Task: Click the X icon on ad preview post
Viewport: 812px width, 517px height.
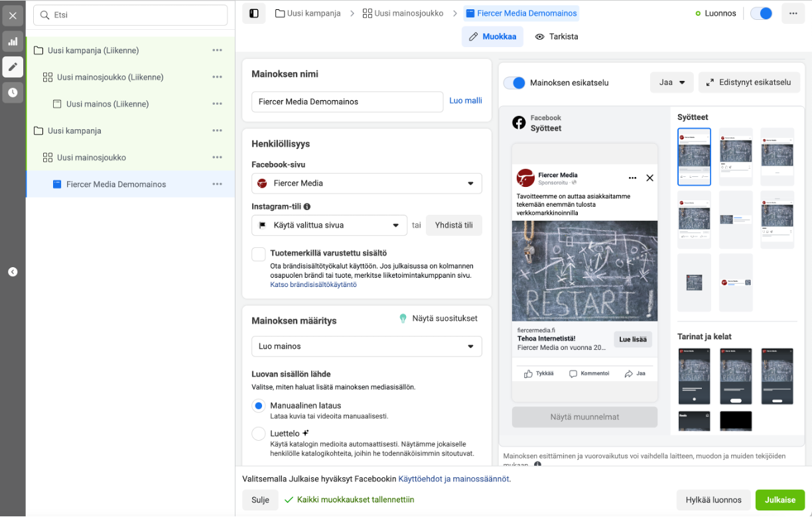Action: pos(649,178)
